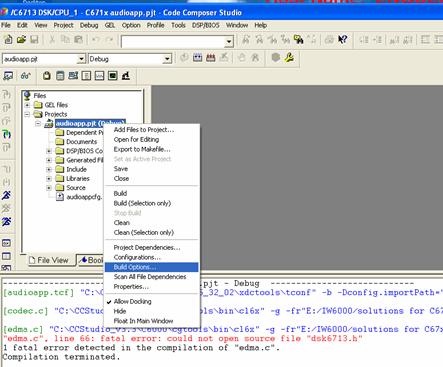Choose Build Options from context menu
This screenshot has height=367, width=443.
coord(152,267)
